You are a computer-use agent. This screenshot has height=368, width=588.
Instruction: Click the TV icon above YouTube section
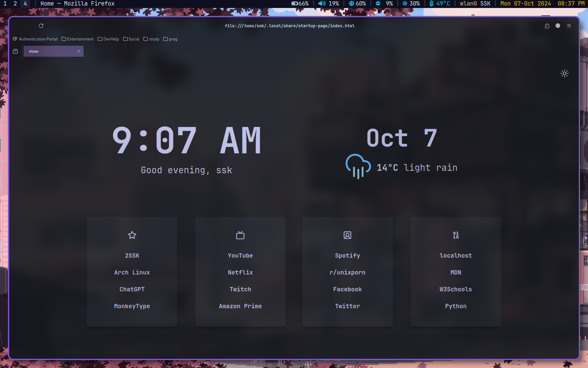(240, 235)
